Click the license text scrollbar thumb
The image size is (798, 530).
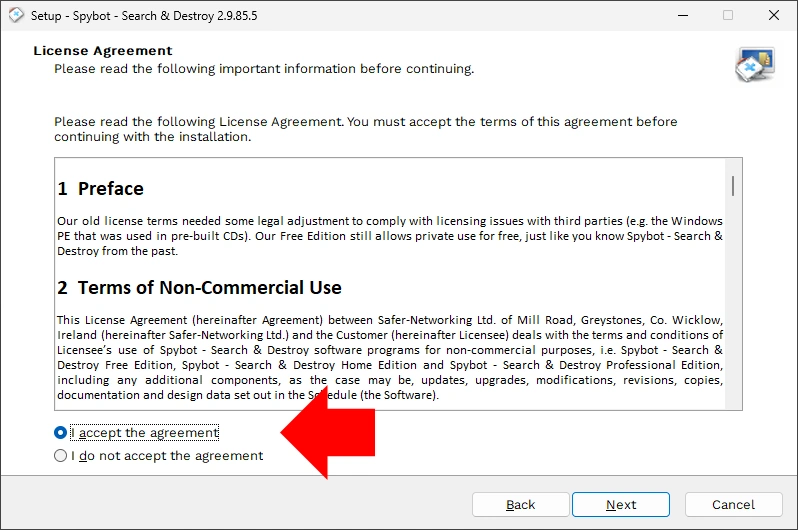point(733,186)
